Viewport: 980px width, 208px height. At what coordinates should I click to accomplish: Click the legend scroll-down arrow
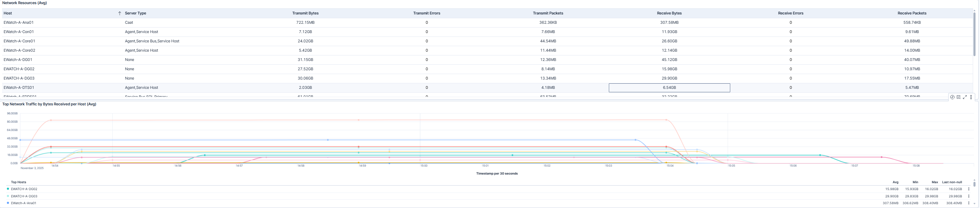[974, 204]
